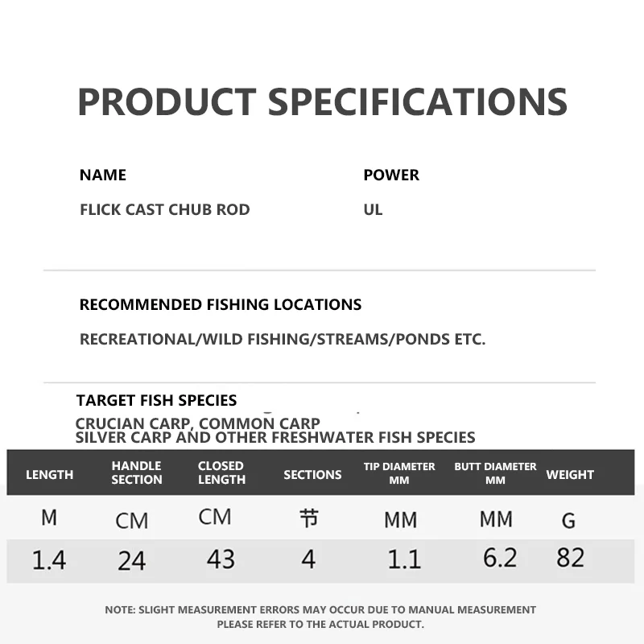
Task: Click the LENGTH column header
Action: click(x=50, y=474)
